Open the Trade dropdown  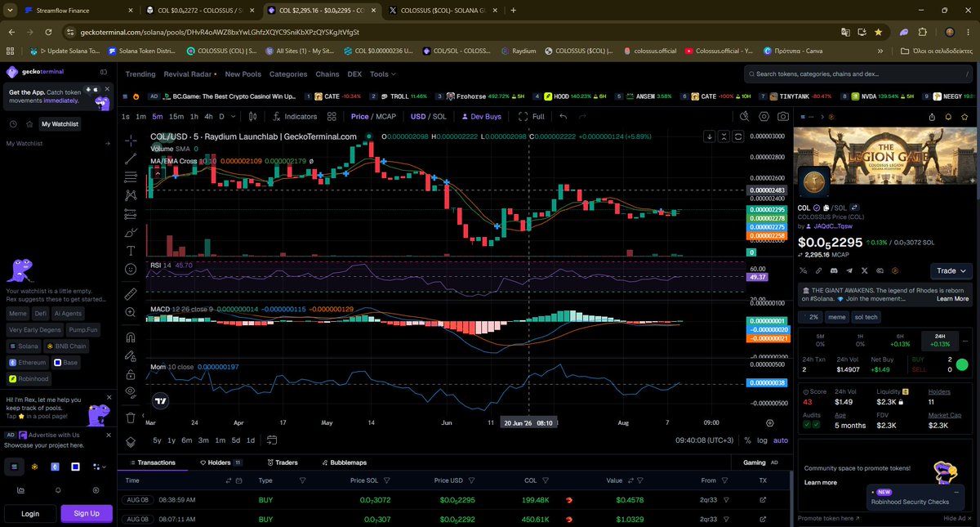pos(952,270)
